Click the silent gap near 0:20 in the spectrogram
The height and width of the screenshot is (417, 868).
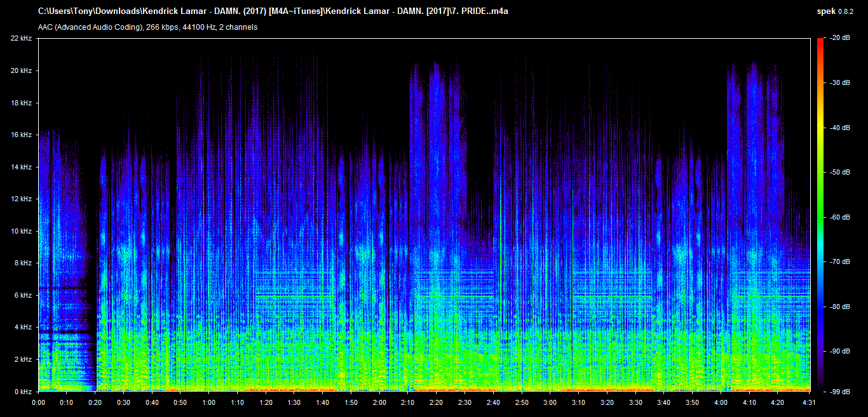pos(94,254)
